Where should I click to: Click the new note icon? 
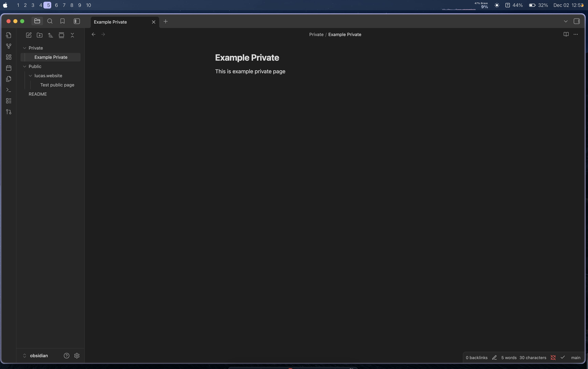tap(29, 35)
